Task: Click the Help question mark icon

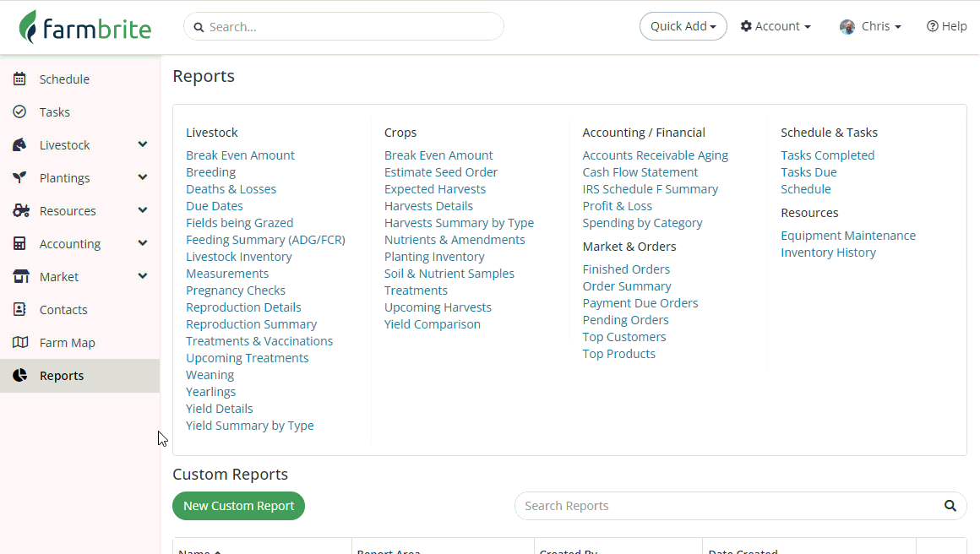Action: (x=932, y=26)
